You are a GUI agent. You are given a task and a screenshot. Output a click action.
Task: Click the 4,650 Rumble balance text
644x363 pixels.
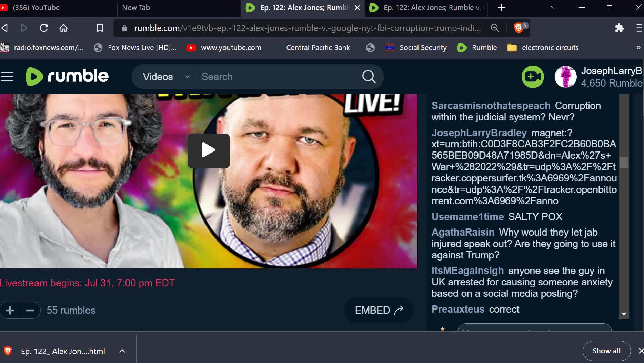[612, 83]
